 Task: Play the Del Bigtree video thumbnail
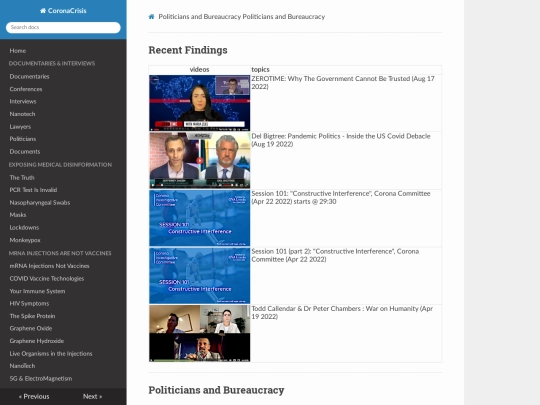199,160
